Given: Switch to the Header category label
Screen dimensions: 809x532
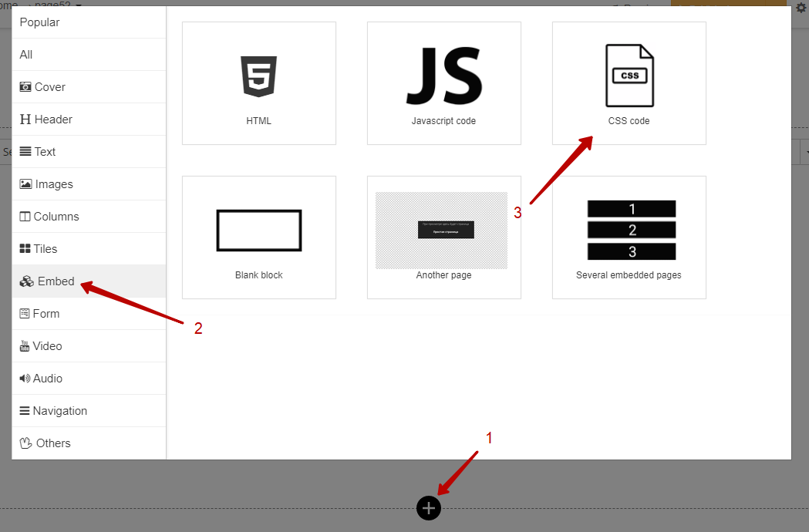Looking at the screenshot, I should point(54,120).
